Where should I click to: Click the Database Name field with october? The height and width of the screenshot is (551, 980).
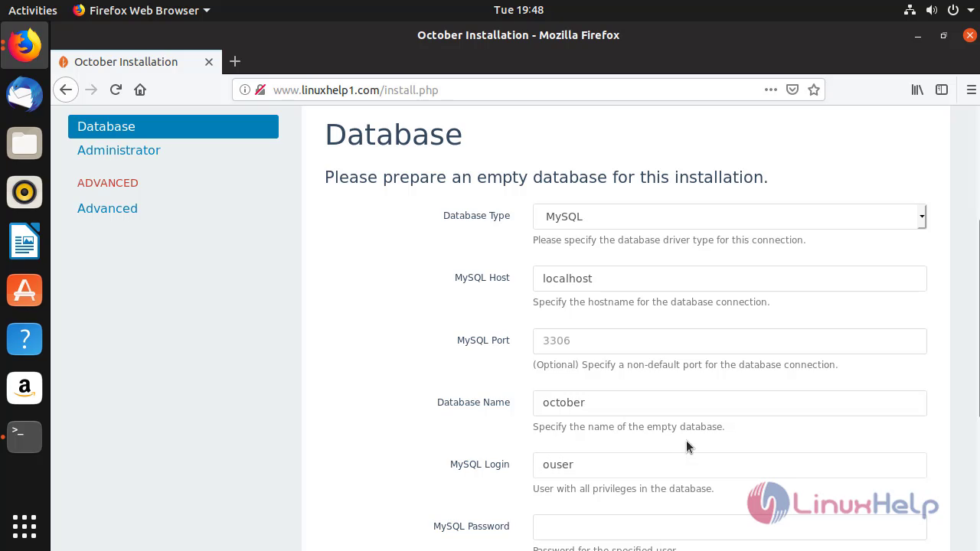(730, 403)
